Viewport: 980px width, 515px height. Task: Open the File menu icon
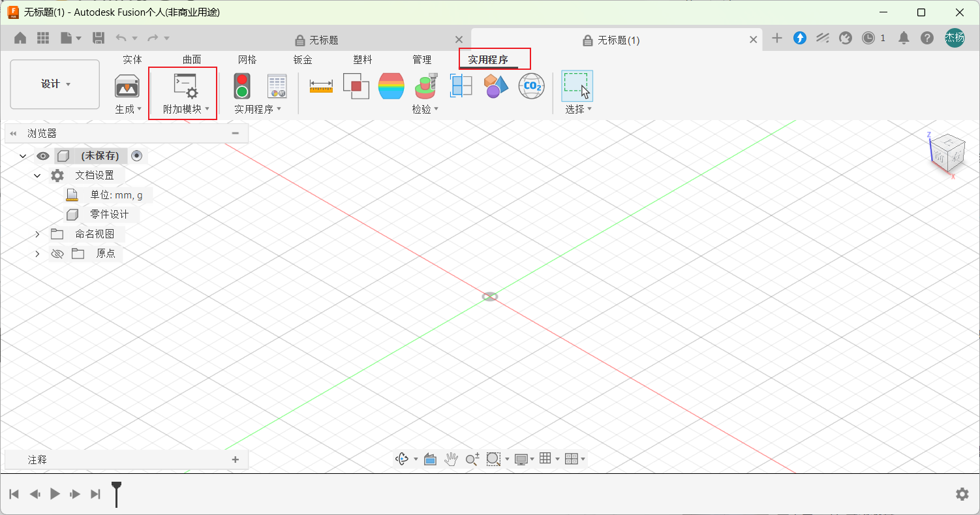[x=67, y=39]
